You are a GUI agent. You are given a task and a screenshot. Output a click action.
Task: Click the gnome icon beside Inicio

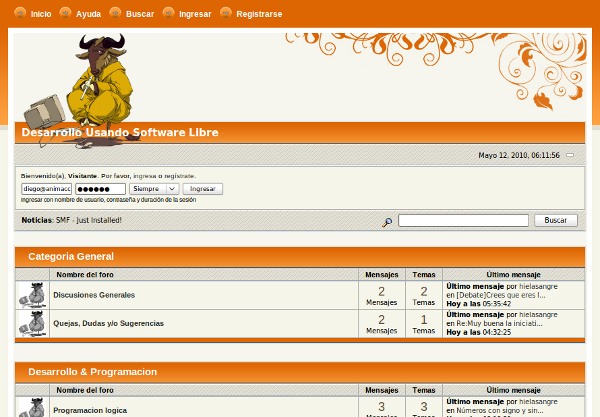point(20,13)
